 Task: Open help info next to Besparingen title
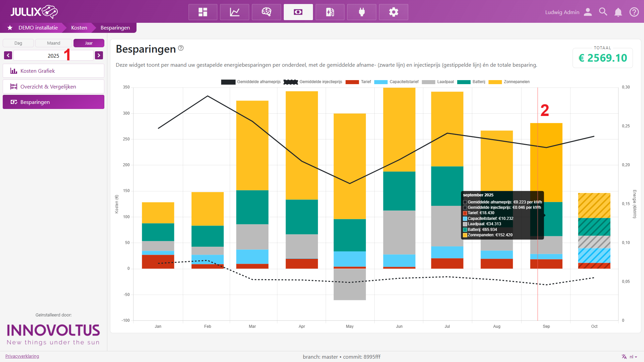(x=181, y=48)
